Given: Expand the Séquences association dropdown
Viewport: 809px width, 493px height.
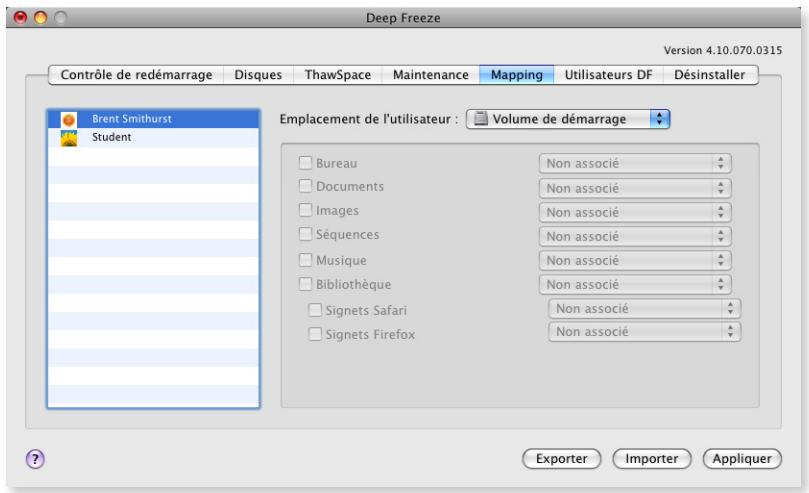Looking at the screenshot, I should click(635, 236).
